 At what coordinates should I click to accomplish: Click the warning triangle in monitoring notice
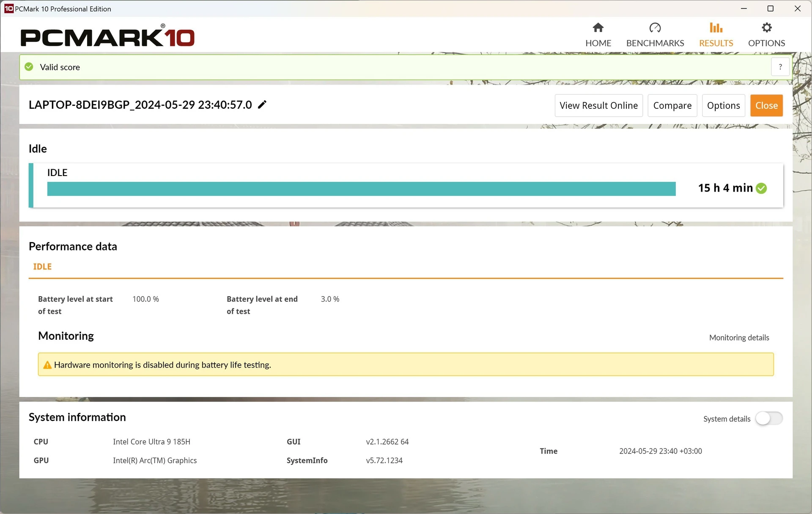pos(47,365)
